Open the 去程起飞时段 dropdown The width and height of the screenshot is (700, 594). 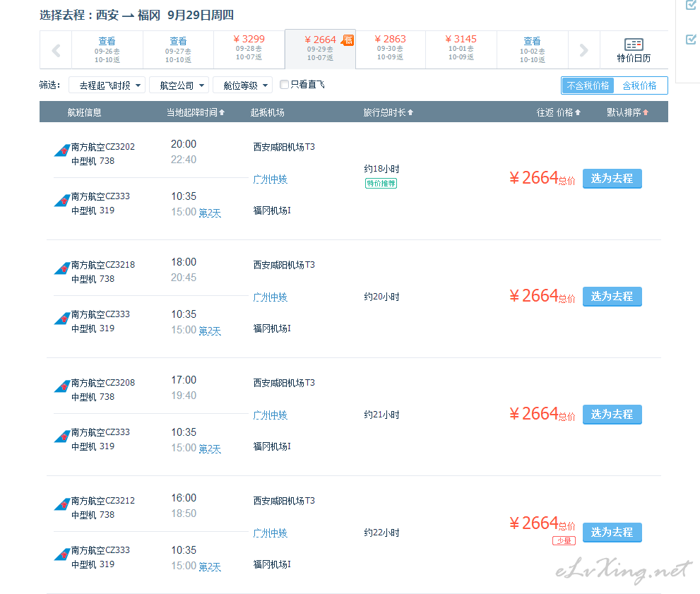(107, 85)
